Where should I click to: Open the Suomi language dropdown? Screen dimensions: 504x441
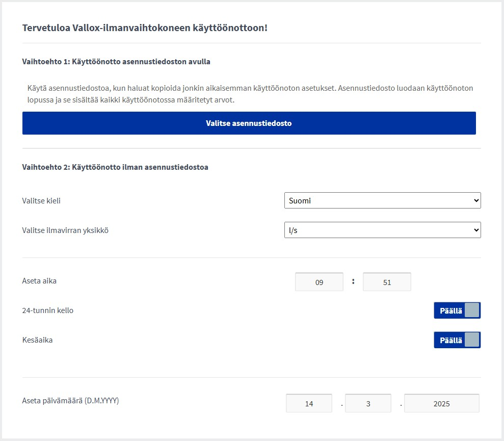[382, 201]
